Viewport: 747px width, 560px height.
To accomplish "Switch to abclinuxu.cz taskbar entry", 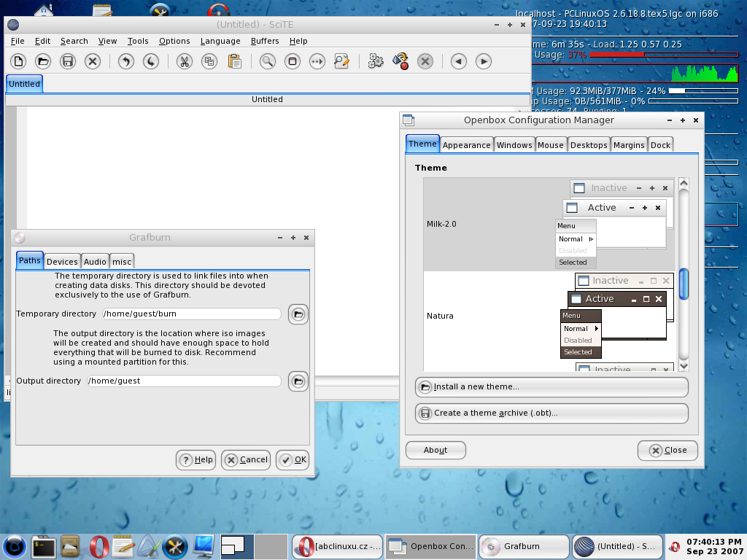I will point(338,547).
